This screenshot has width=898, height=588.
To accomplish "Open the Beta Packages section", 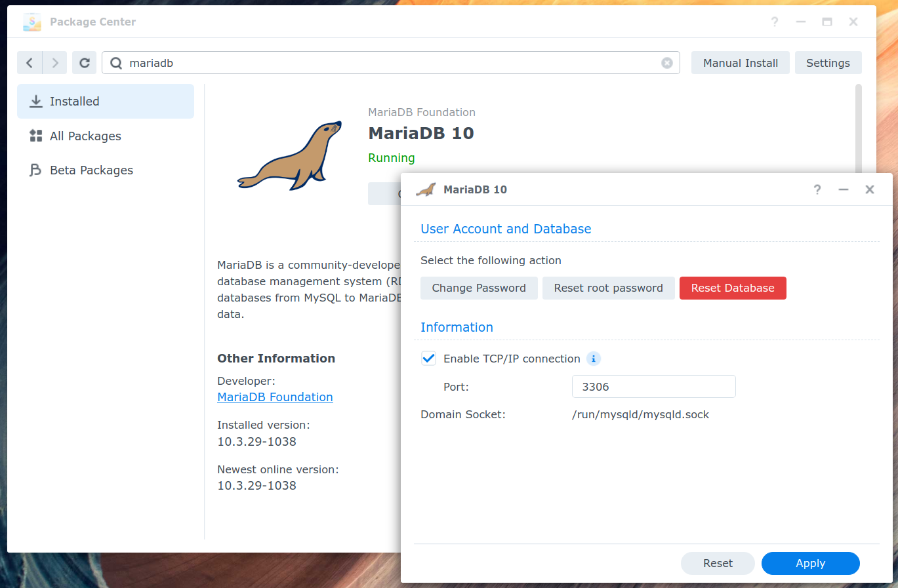I will tap(106, 170).
